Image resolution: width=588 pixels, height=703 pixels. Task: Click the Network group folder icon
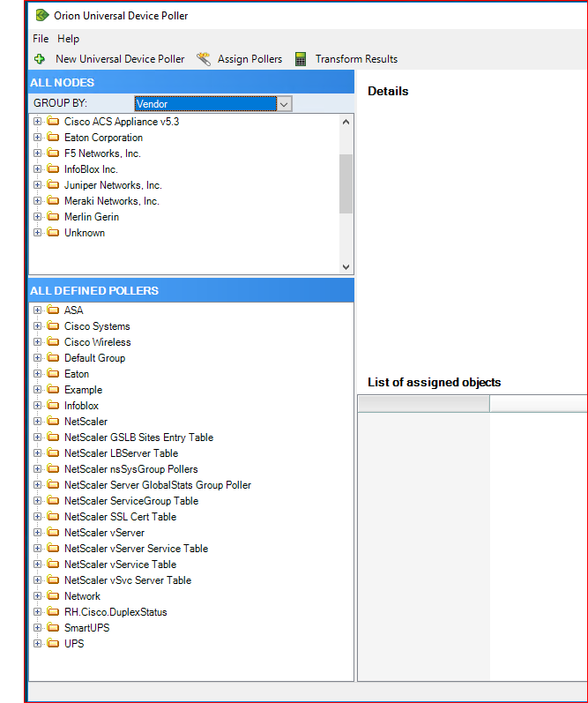(x=53, y=595)
